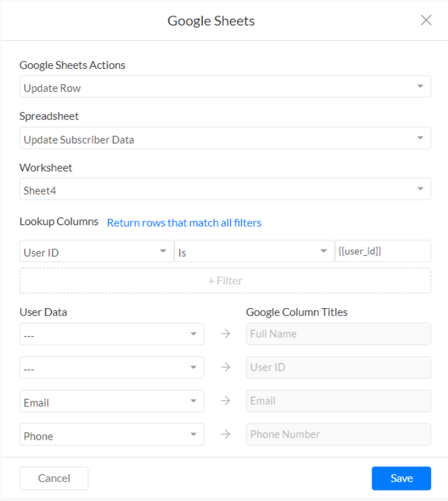Click the Email column title field
Screen dimensions: 448x501
click(x=338, y=401)
